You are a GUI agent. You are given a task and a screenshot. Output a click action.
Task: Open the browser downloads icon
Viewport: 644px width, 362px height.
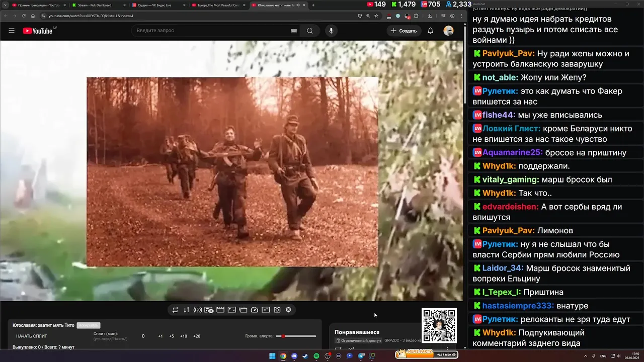tap(429, 16)
